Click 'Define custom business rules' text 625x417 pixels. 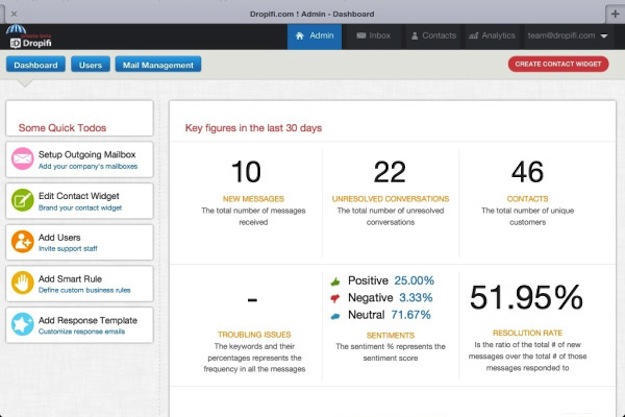(85, 290)
